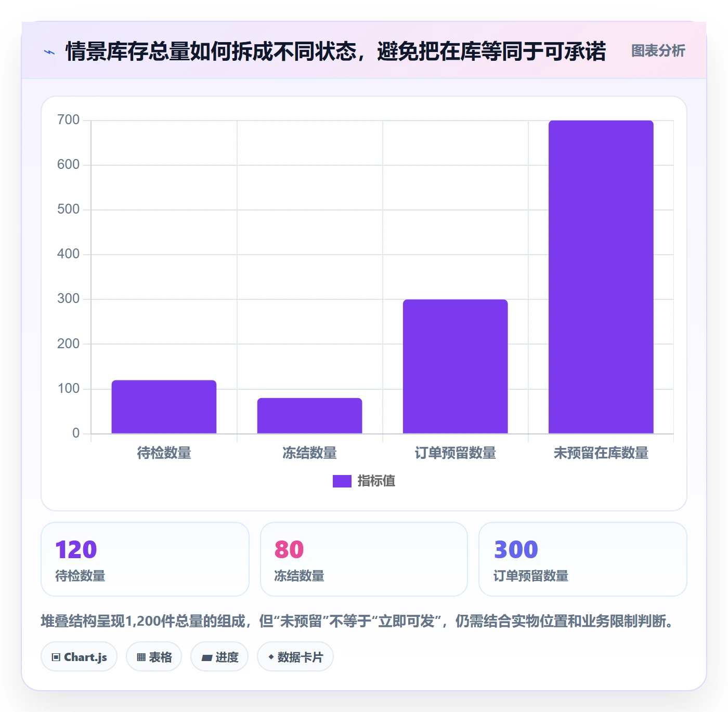
Task: Click the 未预留在库数量 x-axis label
Action: click(601, 453)
